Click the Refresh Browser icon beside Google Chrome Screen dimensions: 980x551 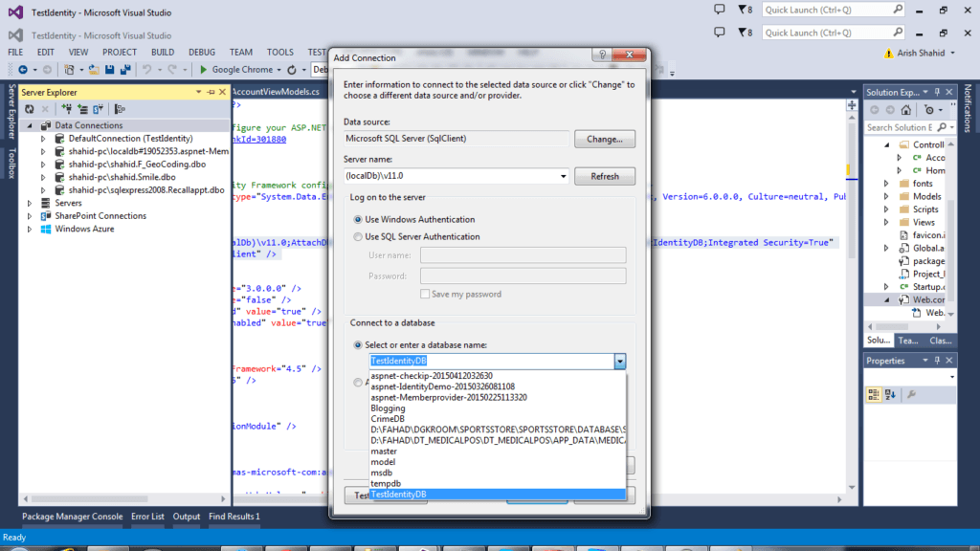pos(292,69)
